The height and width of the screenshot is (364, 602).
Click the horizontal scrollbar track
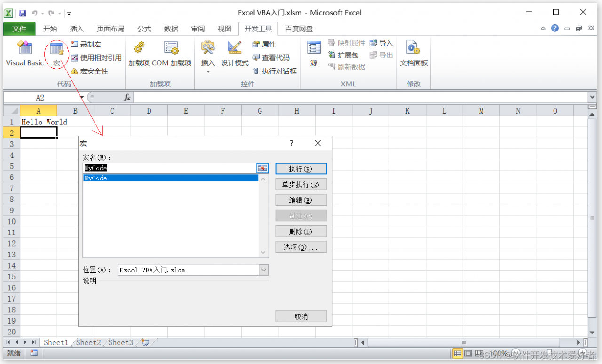tap(470, 342)
